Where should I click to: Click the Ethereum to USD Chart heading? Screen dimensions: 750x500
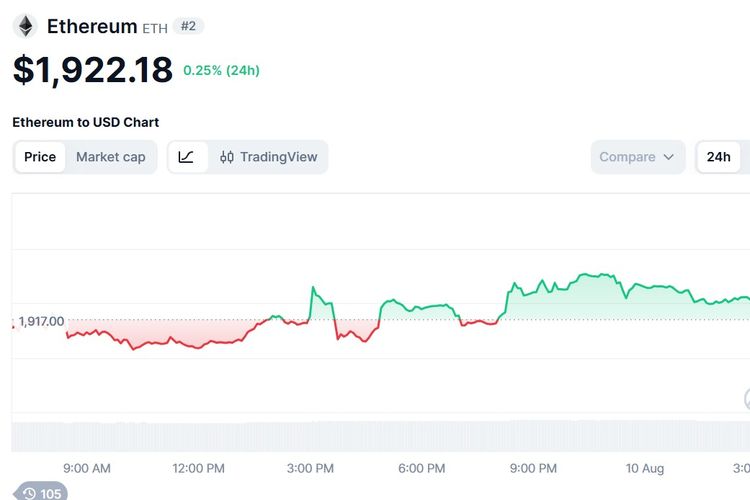(x=86, y=122)
